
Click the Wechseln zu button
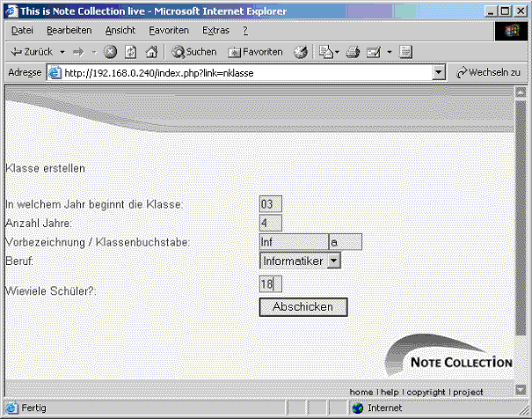[489, 72]
